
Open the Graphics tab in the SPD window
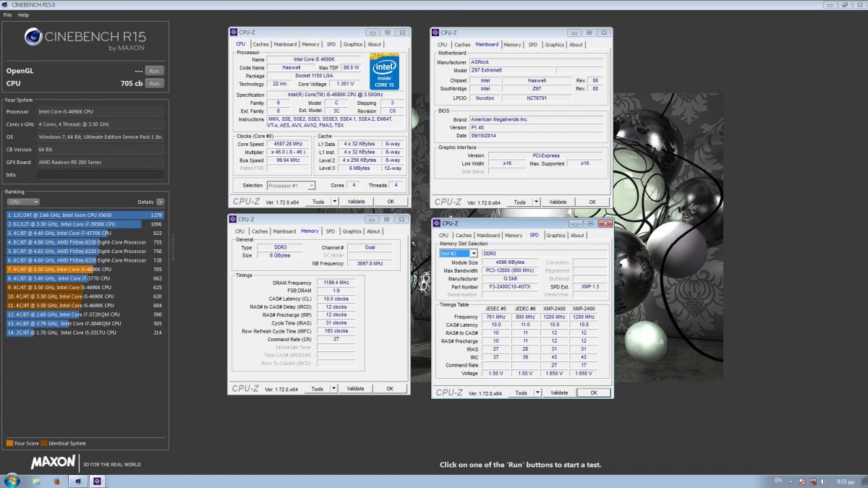point(556,235)
